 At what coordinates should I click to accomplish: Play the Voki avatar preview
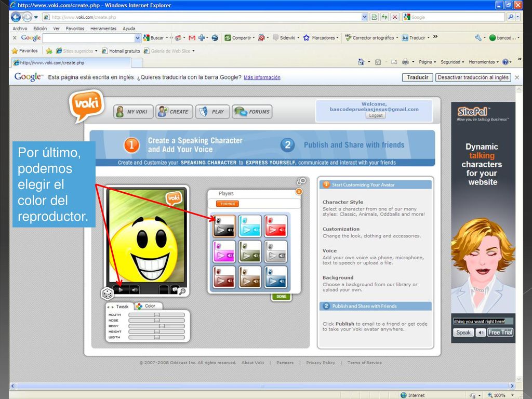click(121, 290)
